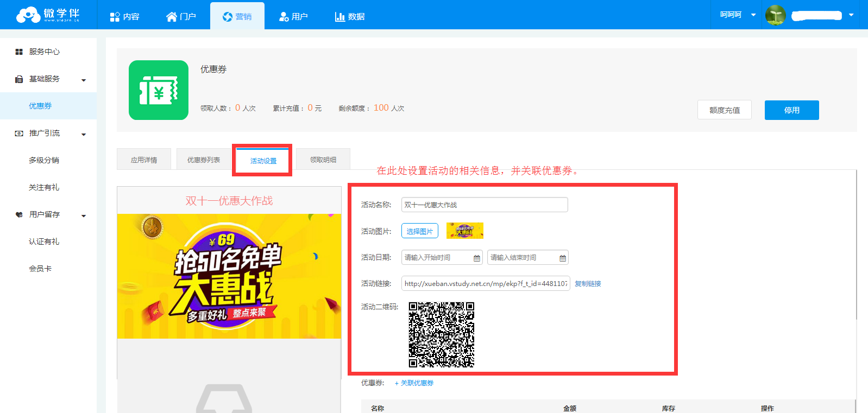
Task: Click the 服务中心 grid icon
Action: tap(19, 52)
